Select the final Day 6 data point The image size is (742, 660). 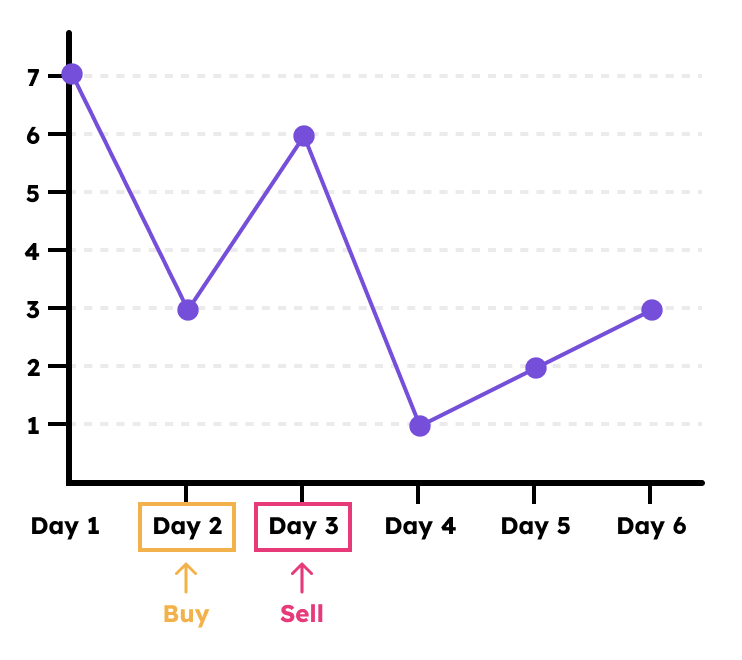coord(651,310)
